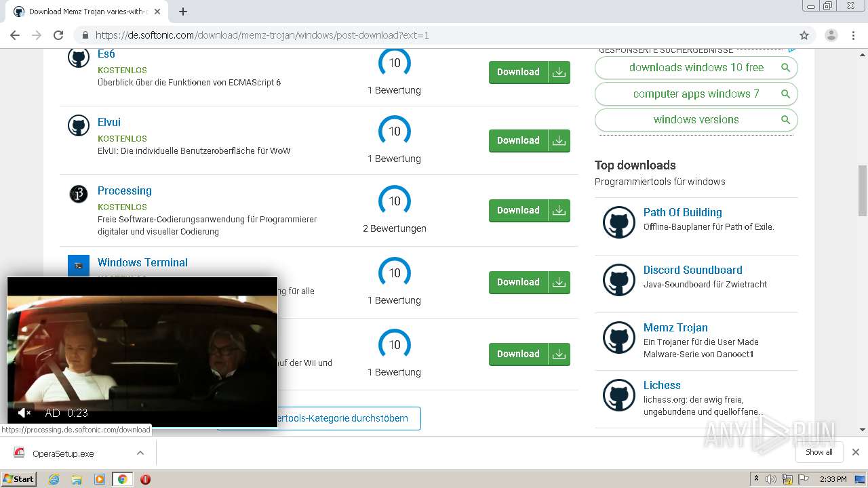The width and height of the screenshot is (868, 488).
Task: Show hidden tray icons arrow
Action: (756, 479)
